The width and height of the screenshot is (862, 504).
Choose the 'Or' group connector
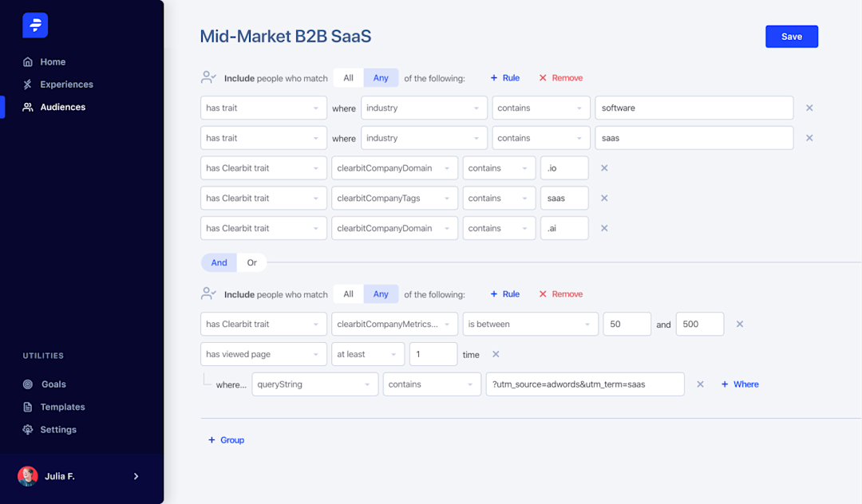[x=251, y=262]
